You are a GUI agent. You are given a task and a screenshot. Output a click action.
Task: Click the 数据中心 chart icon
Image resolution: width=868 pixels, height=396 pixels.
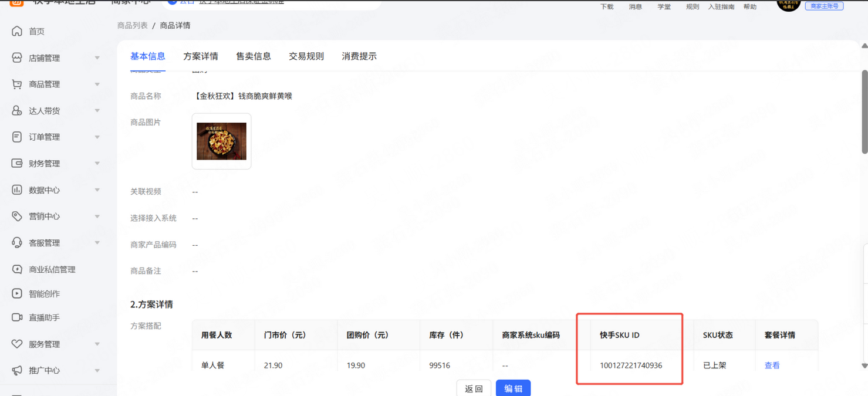coord(17,190)
